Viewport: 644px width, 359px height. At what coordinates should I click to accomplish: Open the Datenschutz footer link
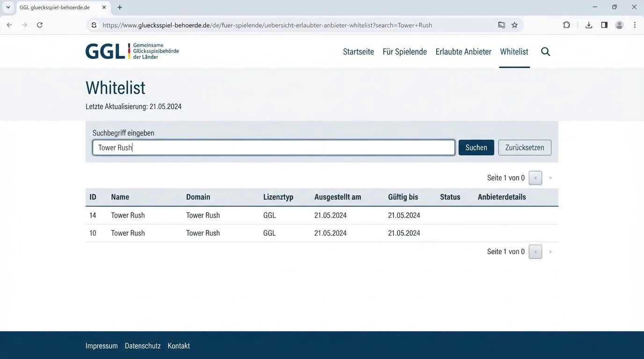pos(143,346)
